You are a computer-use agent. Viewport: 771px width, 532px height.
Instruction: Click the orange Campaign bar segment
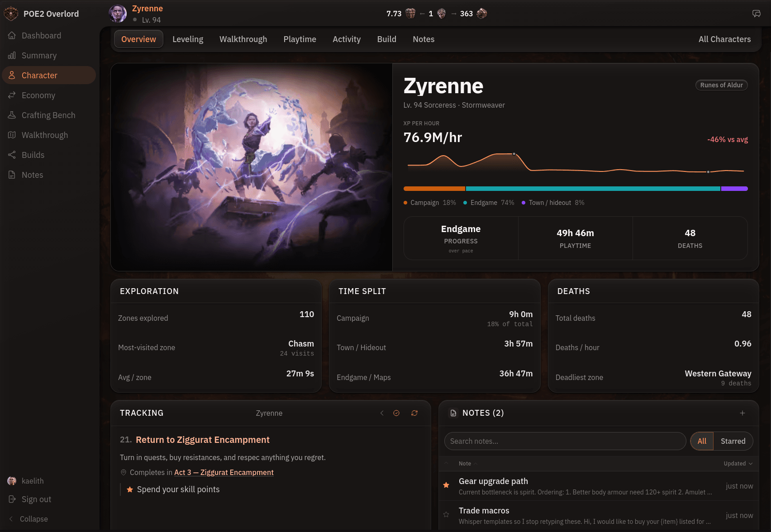pyautogui.click(x=434, y=189)
